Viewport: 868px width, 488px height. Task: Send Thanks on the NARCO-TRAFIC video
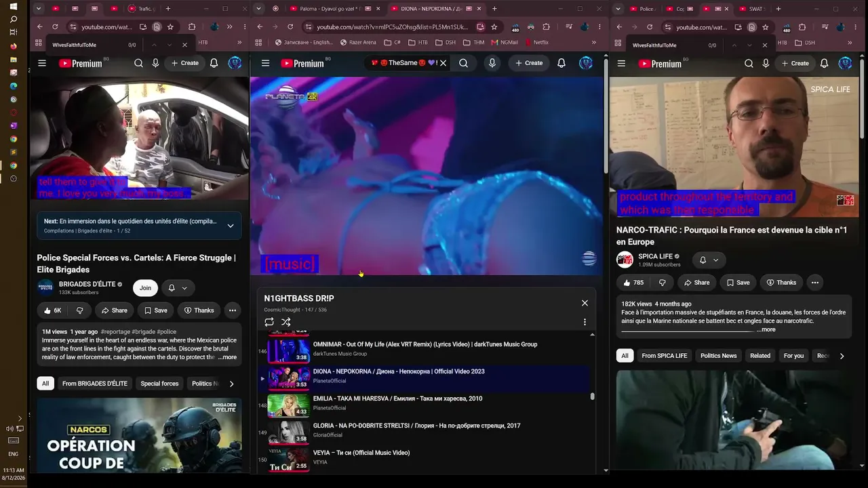[781, 283]
